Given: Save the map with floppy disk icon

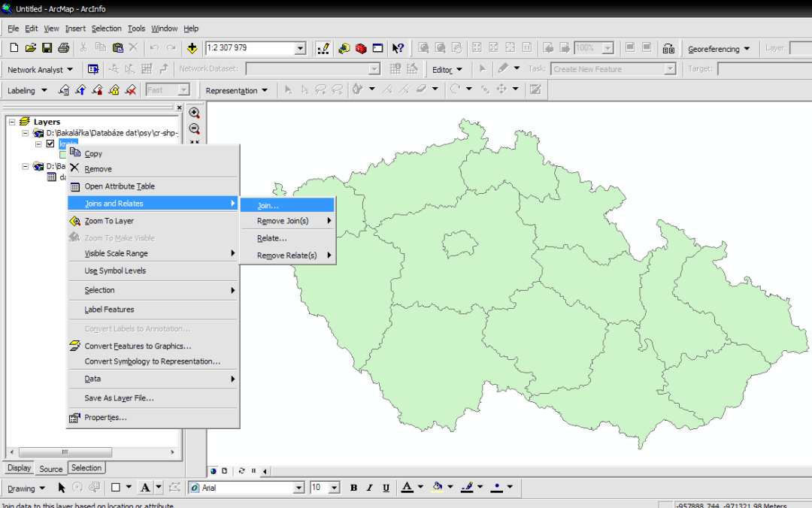Looking at the screenshot, I should tap(47, 47).
